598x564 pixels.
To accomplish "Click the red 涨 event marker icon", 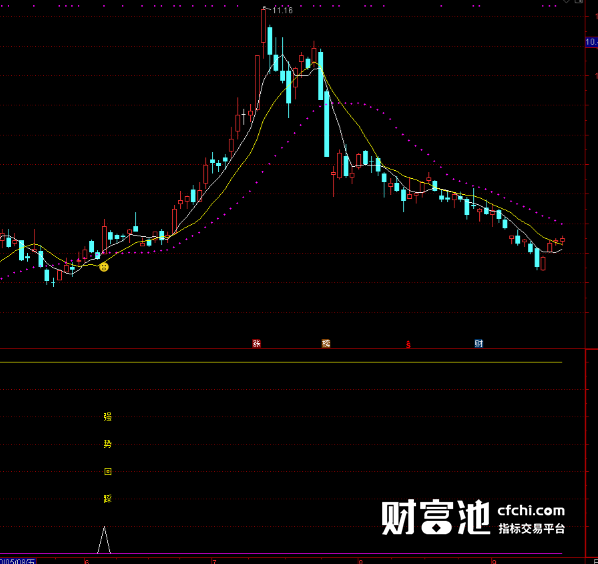I will click(x=256, y=344).
